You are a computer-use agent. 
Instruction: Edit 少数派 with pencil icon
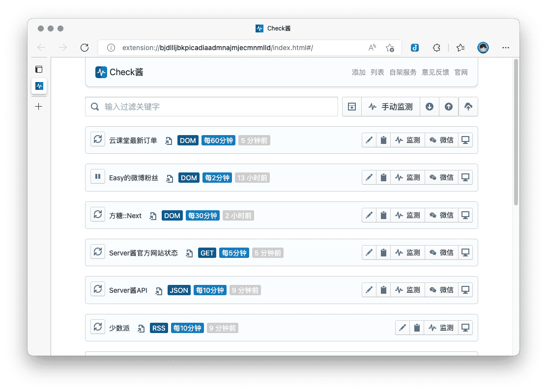pyautogui.click(x=403, y=328)
